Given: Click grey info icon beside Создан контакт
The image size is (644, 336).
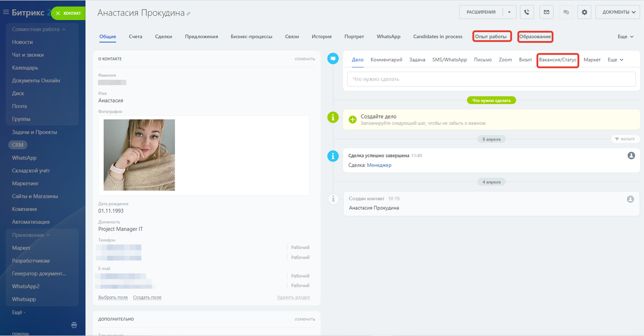Looking at the screenshot, I should (x=333, y=199).
